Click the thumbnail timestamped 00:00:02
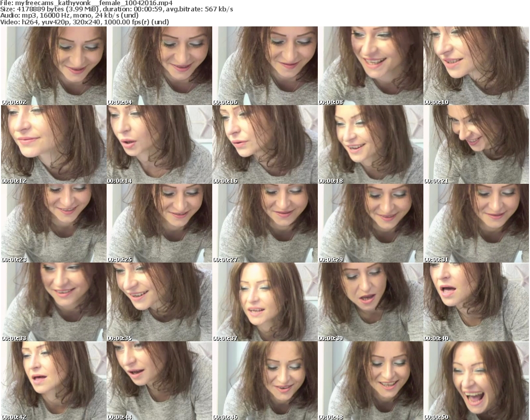The image size is (530, 420). [x=54, y=66]
